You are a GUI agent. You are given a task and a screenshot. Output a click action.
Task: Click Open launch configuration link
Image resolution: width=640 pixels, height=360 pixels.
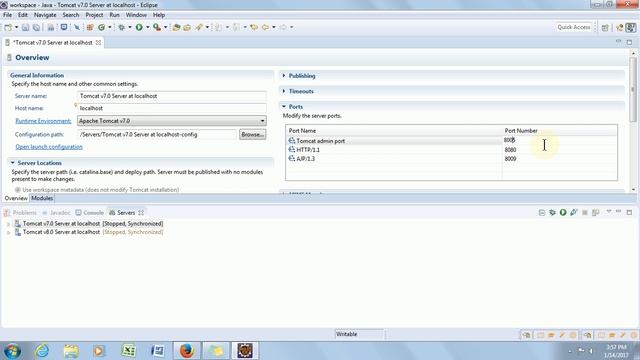pos(49,147)
